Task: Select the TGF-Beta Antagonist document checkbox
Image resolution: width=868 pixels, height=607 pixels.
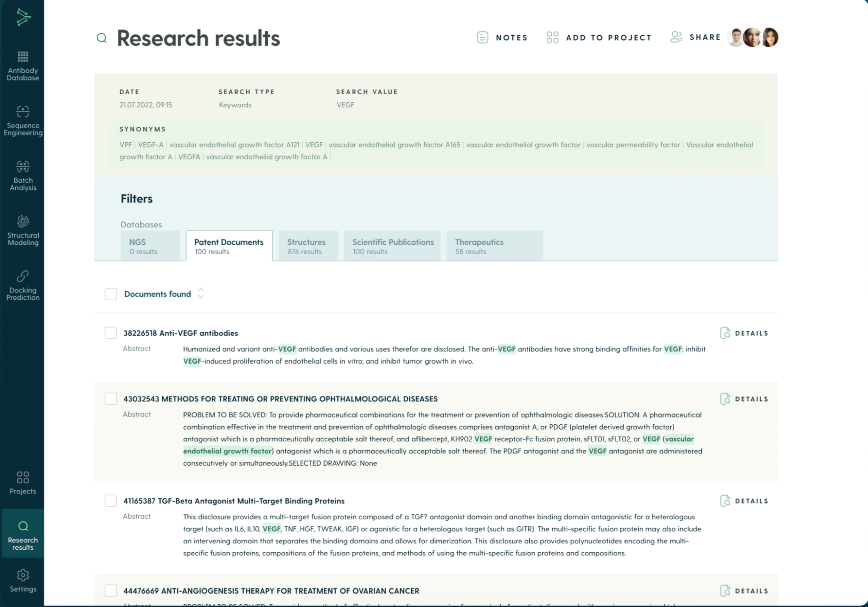Action: (111, 501)
